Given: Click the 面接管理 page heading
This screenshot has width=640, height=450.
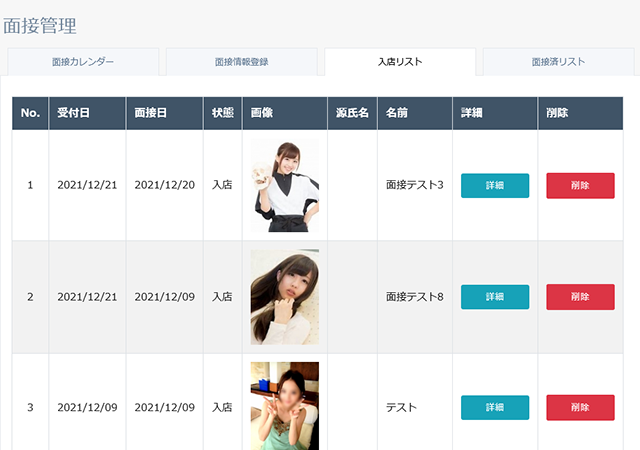Looking at the screenshot, I should (40, 26).
